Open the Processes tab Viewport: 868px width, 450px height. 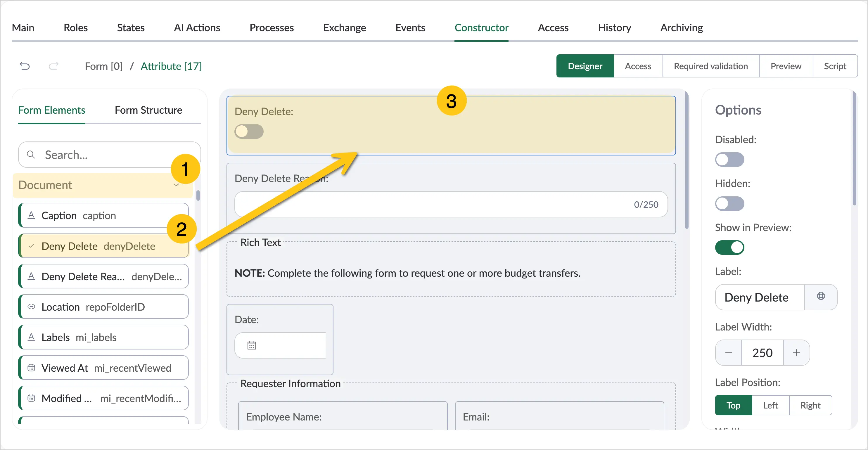coord(272,28)
